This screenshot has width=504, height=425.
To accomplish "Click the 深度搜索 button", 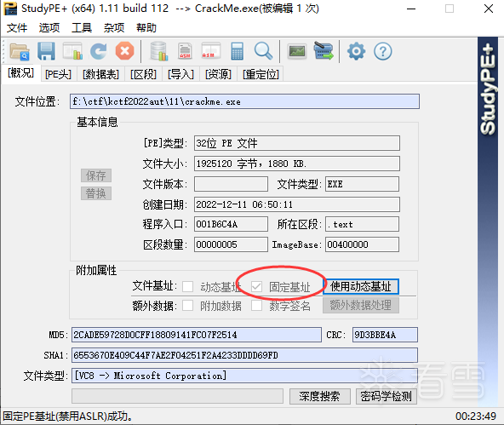I will (x=319, y=396).
